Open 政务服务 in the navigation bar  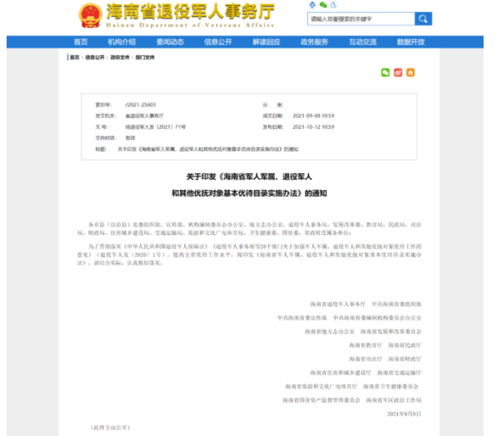[314, 42]
